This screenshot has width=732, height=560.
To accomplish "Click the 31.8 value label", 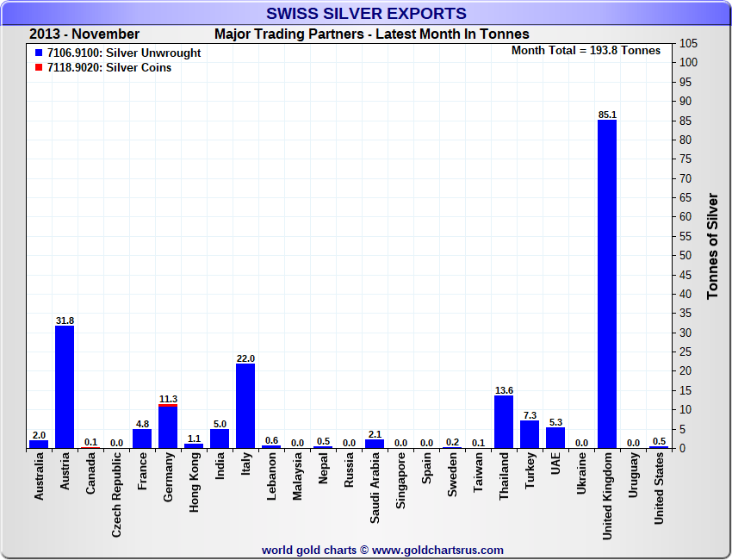I will (65, 320).
